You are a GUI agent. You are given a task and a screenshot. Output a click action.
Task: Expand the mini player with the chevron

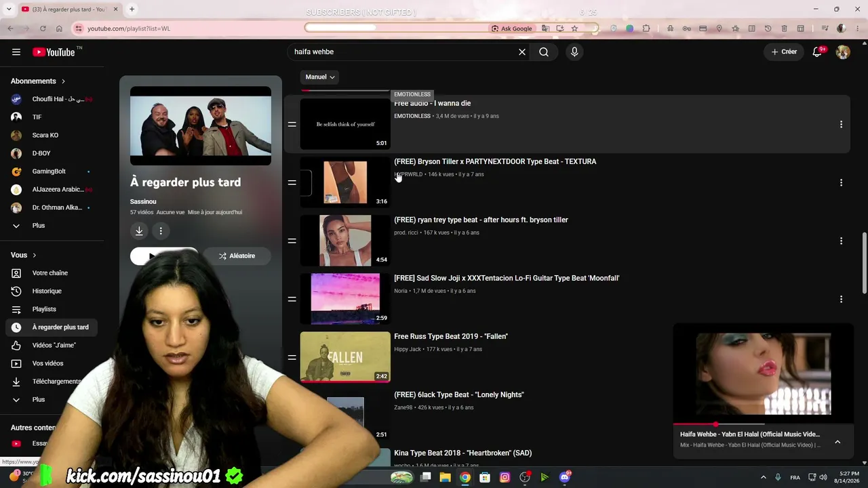[x=837, y=442]
